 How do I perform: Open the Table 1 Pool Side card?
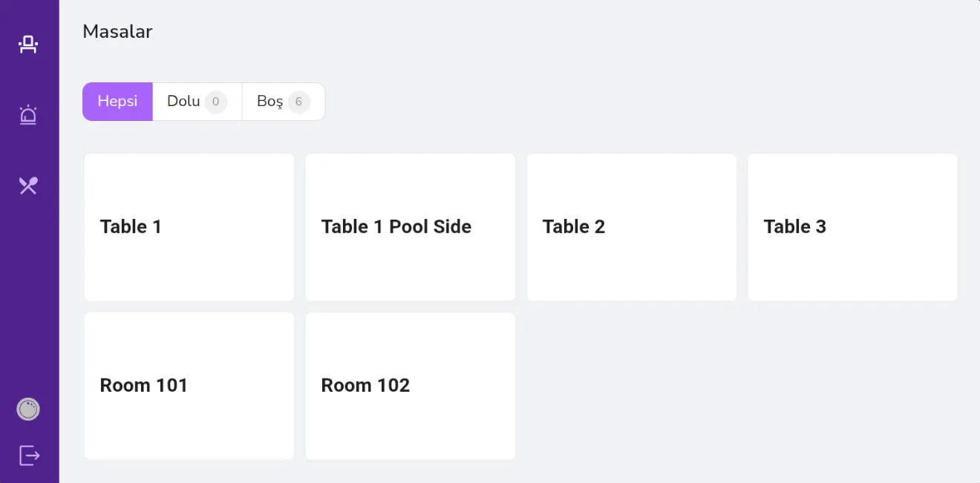(411, 227)
